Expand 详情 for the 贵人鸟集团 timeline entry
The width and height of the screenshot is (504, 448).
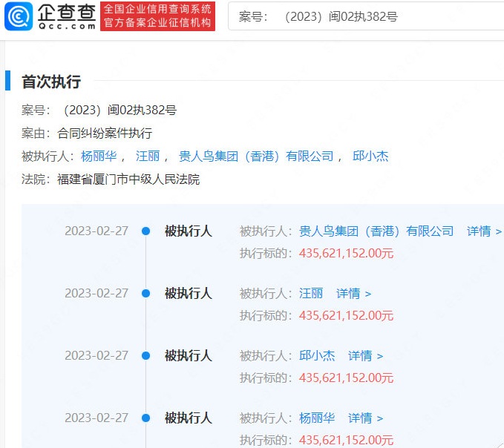click(x=483, y=231)
